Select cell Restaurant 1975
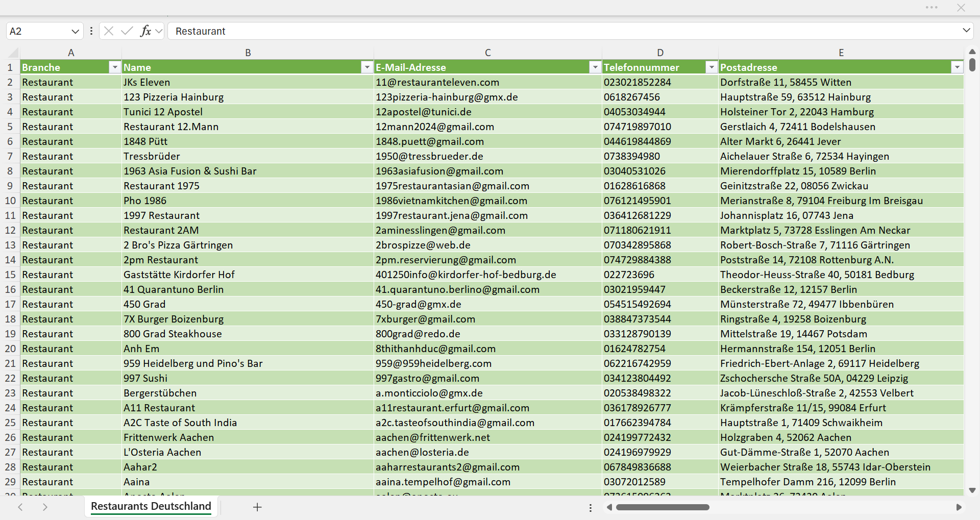The height and width of the screenshot is (520, 980). tap(248, 186)
